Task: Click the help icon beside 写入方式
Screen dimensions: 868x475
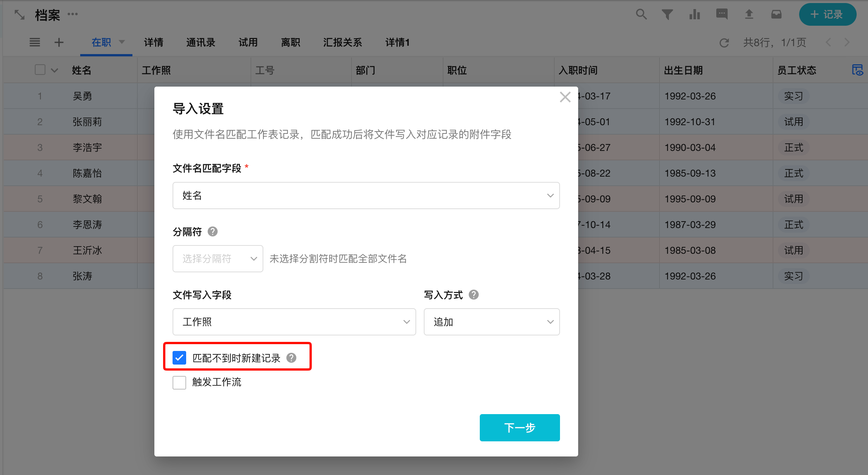Action: (473, 295)
